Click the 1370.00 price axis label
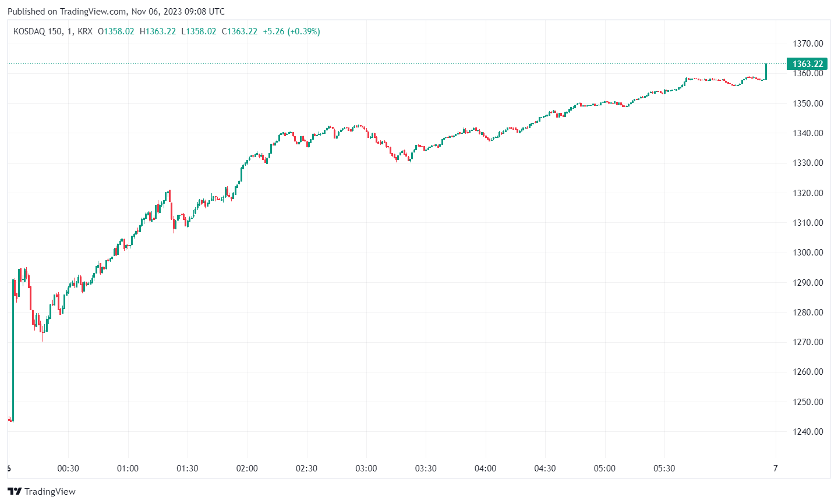This screenshot has width=838, height=504. click(808, 44)
